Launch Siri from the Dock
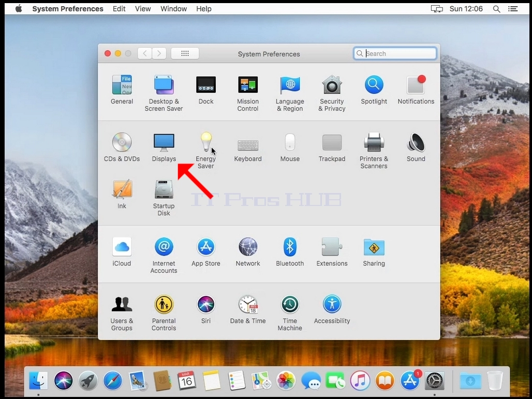Image resolution: width=532 pixels, height=399 pixels. click(64, 380)
